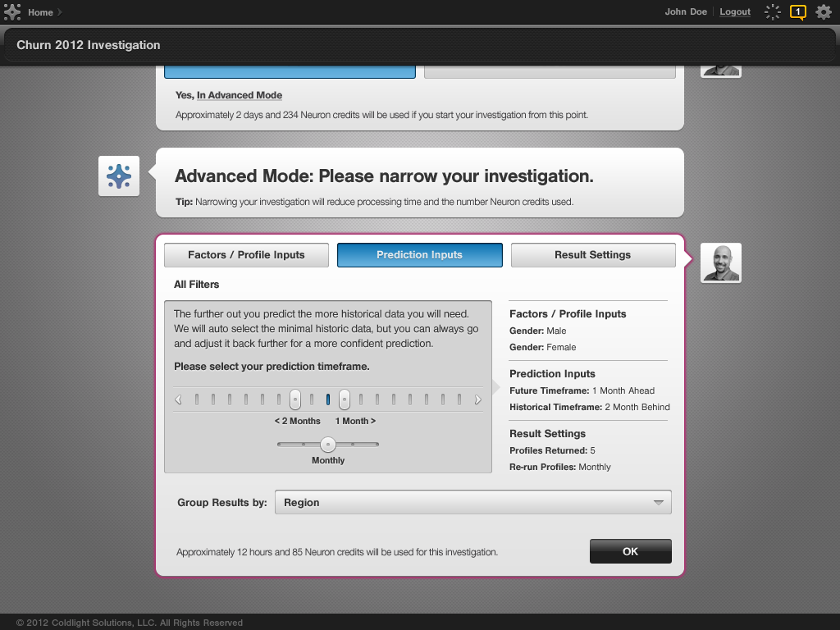Click 'In Advanced Mode' underlined text
This screenshot has width=840, height=630.
pos(240,95)
